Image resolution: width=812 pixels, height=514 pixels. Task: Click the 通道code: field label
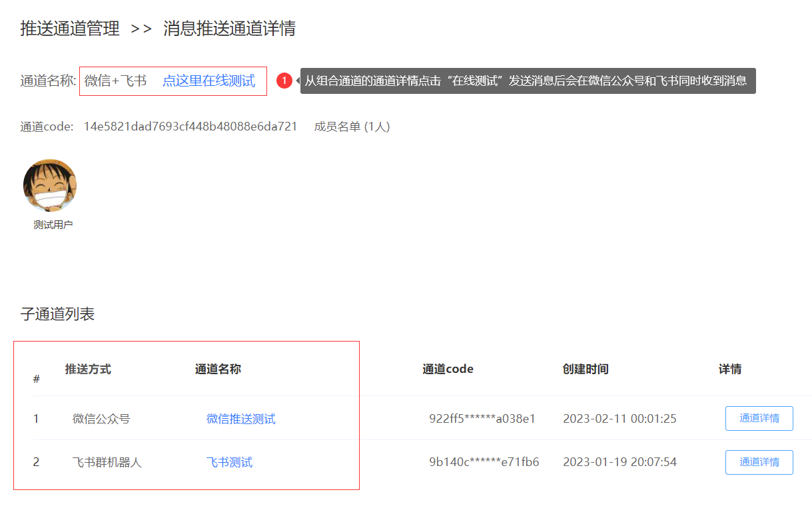point(47,127)
